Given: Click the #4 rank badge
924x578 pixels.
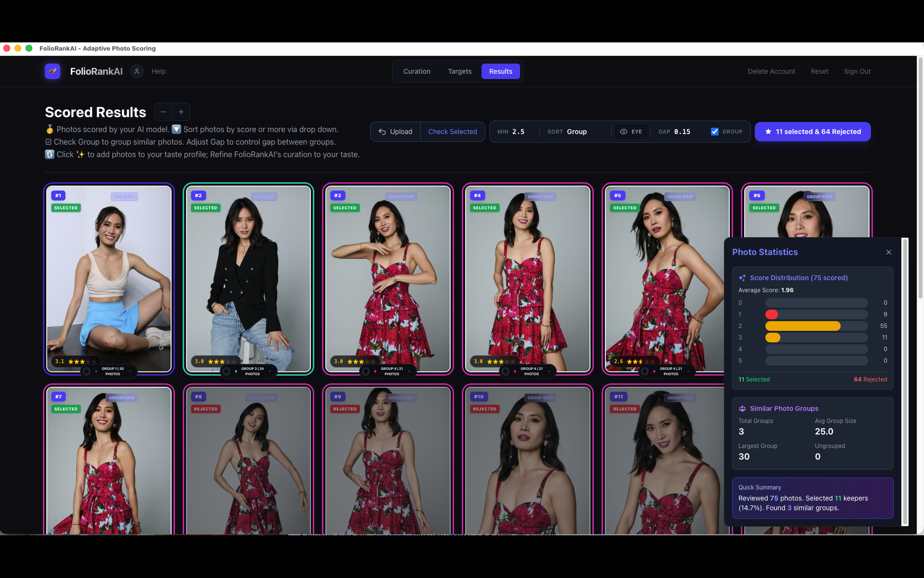Looking at the screenshot, I should click(x=477, y=195).
